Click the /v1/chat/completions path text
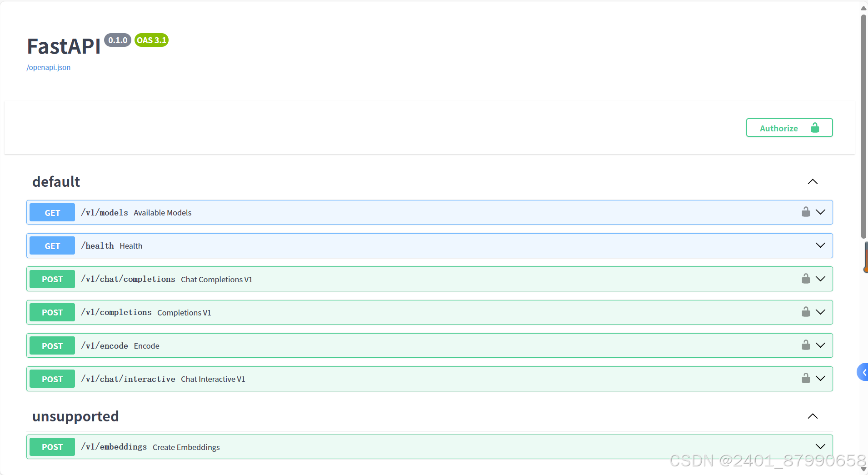Image resolution: width=868 pixels, height=475 pixels. pos(128,279)
